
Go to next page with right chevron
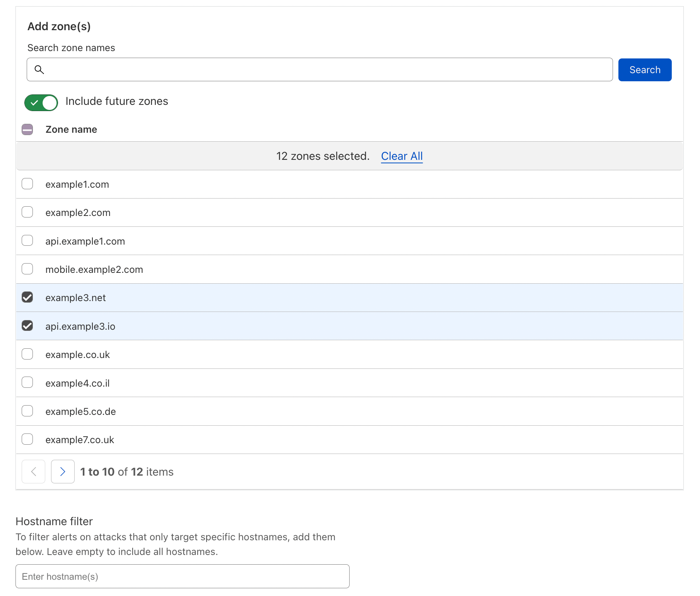coord(63,471)
